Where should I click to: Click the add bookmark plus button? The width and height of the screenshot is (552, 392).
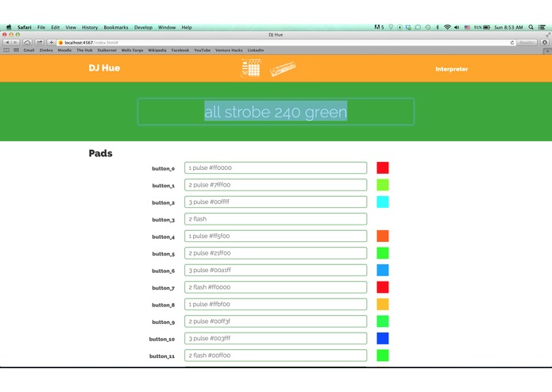pos(52,42)
